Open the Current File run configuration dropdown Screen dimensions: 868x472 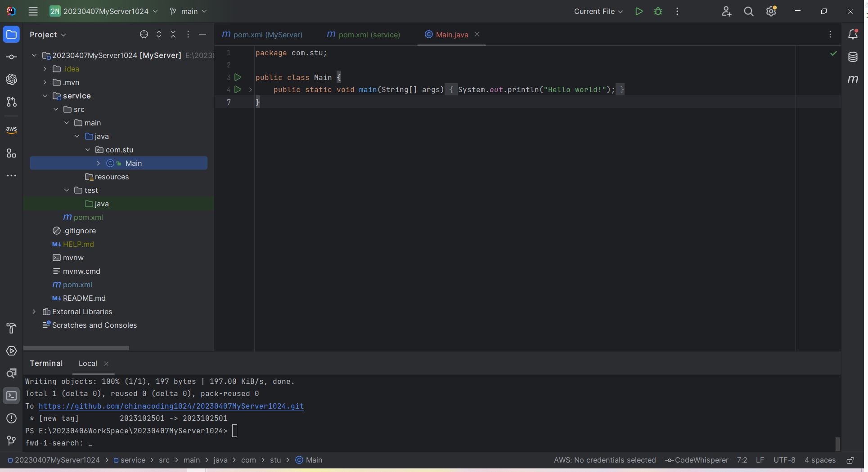[x=598, y=11]
